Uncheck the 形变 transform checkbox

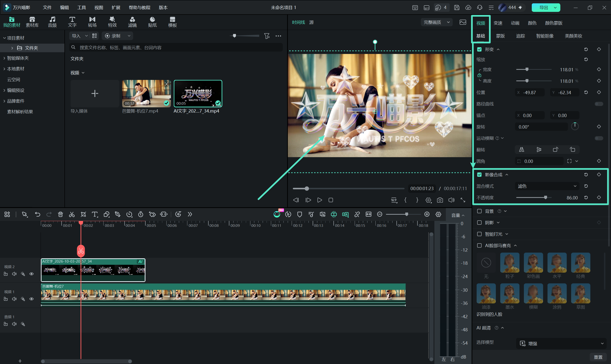point(479,49)
